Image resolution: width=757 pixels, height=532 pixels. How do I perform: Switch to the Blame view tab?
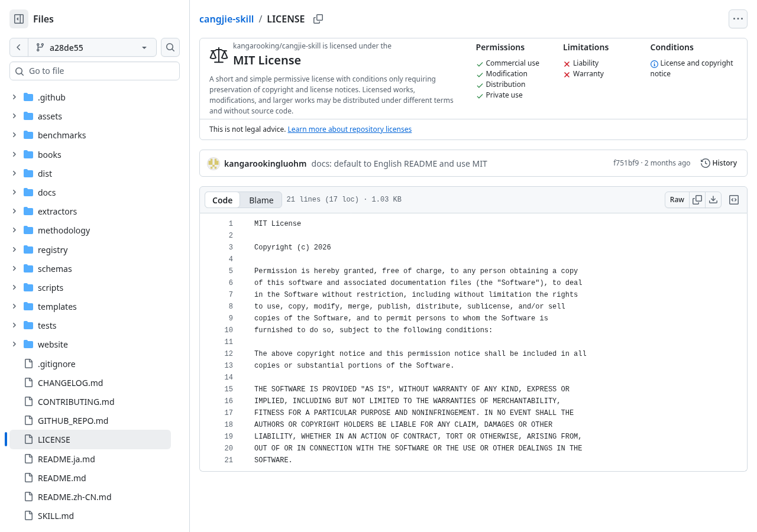coord(261,200)
